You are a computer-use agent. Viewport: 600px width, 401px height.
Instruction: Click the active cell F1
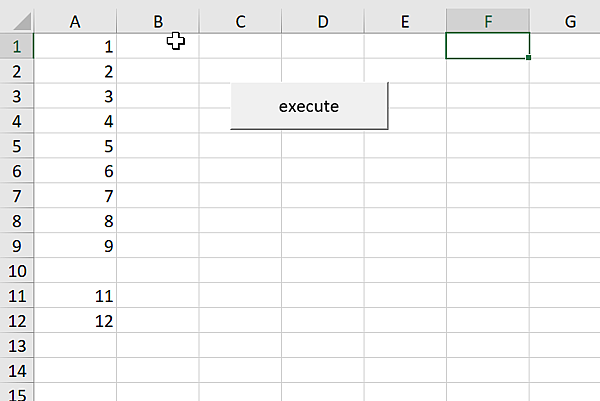click(487, 46)
